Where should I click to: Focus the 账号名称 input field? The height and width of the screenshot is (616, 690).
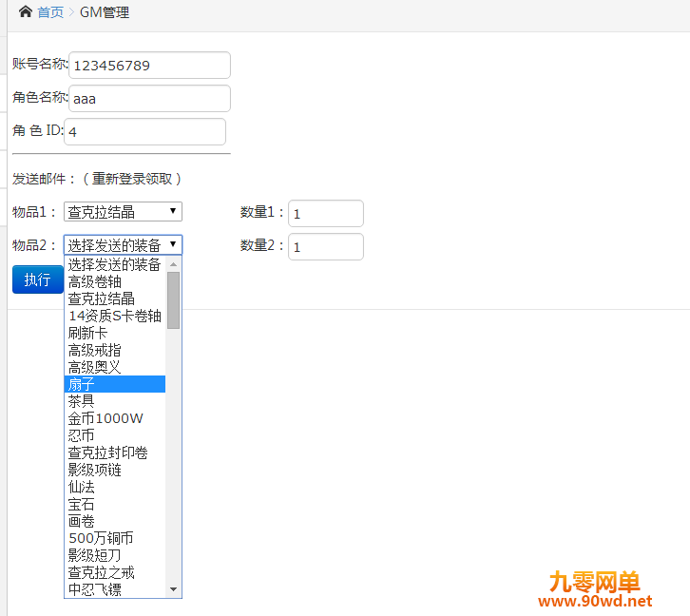pyautogui.click(x=149, y=66)
